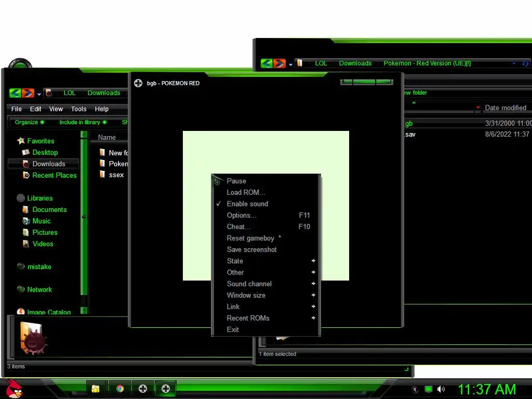Open Videos library

pos(43,244)
